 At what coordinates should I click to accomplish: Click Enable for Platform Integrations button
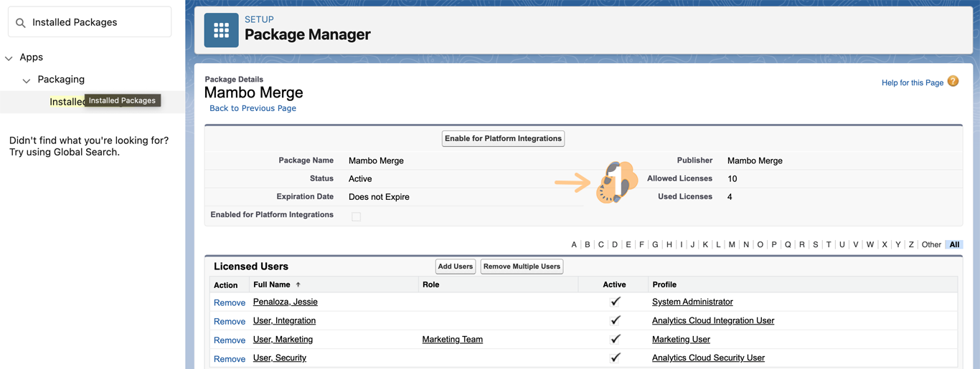pyautogui.click(x=503, y=139)
